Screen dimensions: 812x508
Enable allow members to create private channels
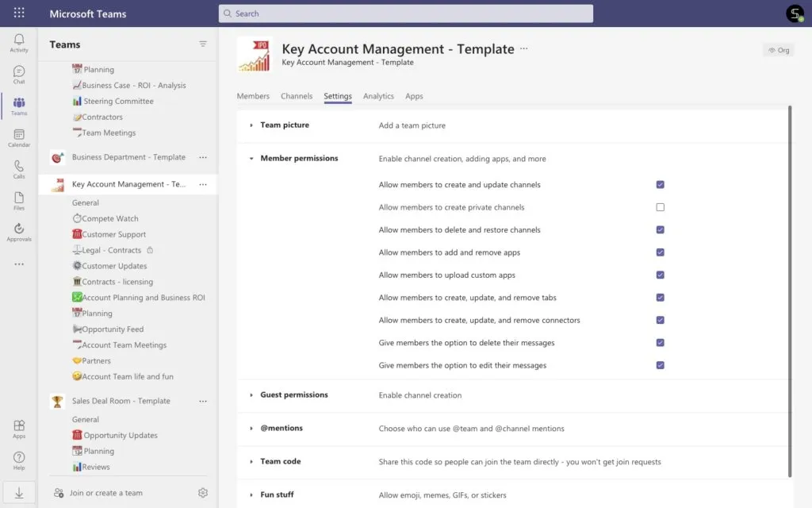(661, 207)
